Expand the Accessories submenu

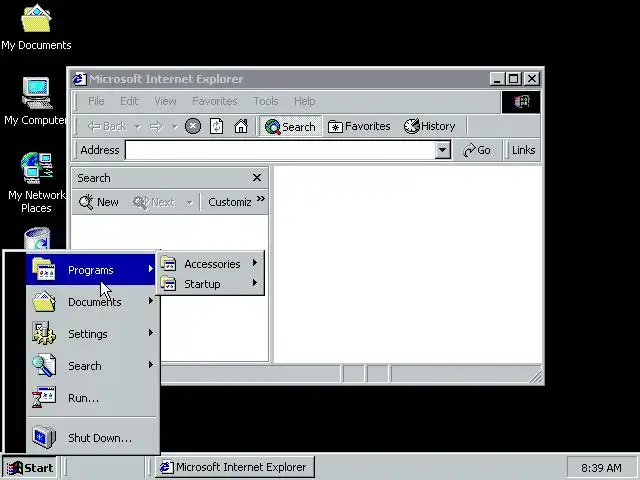(210, 264)
